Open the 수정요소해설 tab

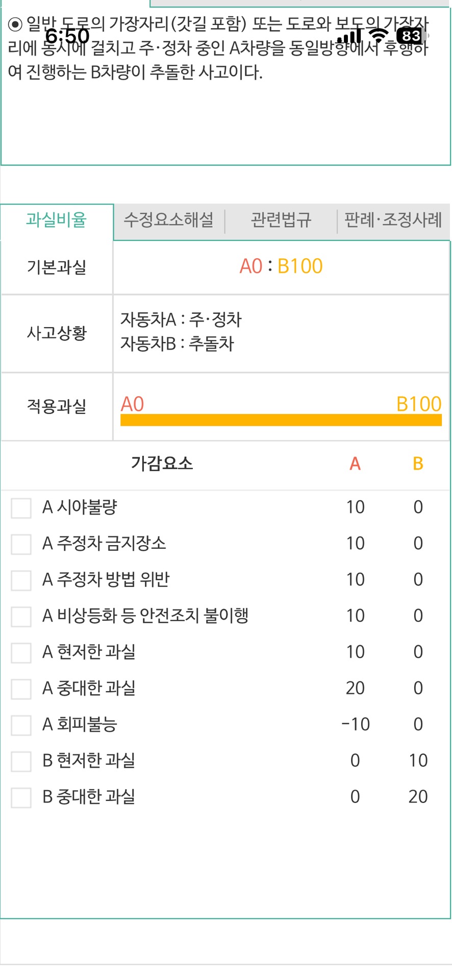point(169,220)
